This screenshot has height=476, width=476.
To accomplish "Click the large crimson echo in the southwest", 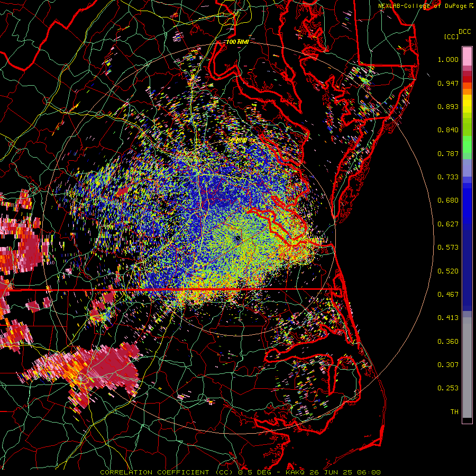I will [x=112, y=369].
